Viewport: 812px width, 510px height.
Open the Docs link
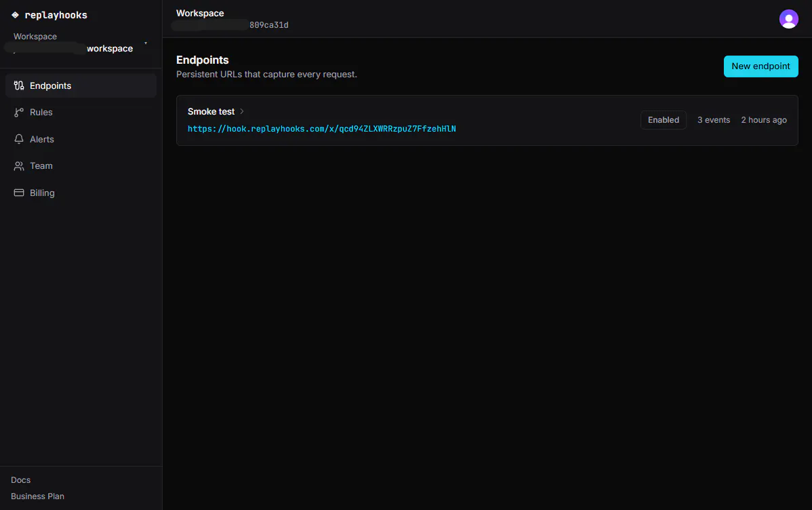point(21,480)
